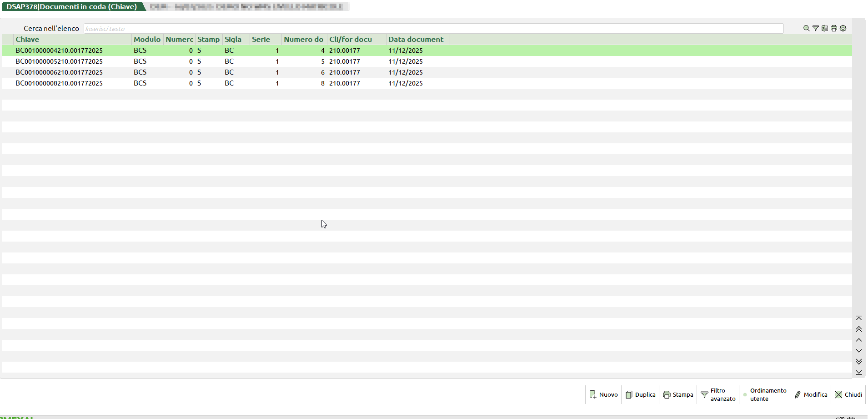868x419 pixels.
Task: Jump to last row with bottom arrow
Action: (x=858, y=373)
